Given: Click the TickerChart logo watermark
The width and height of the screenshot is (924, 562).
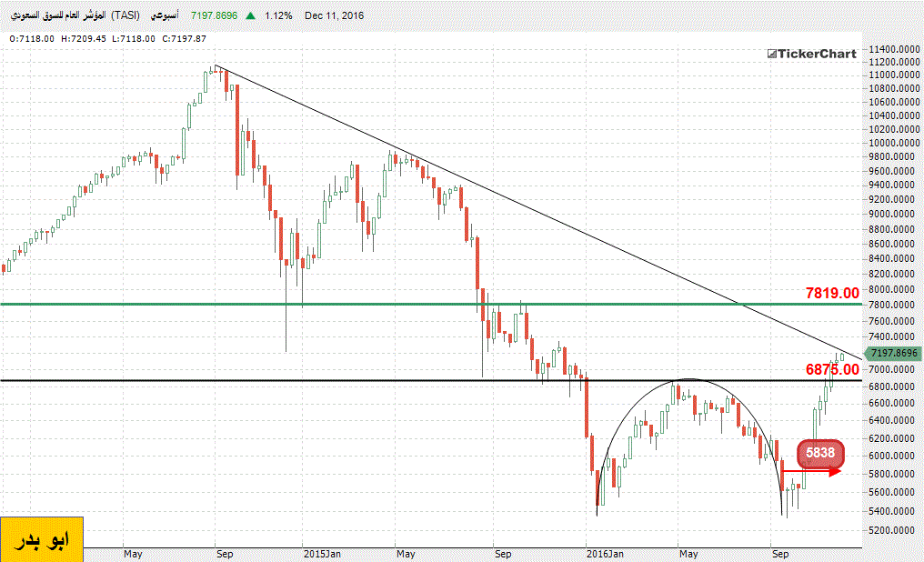Looking at the screenshot, I should (810, 54).
